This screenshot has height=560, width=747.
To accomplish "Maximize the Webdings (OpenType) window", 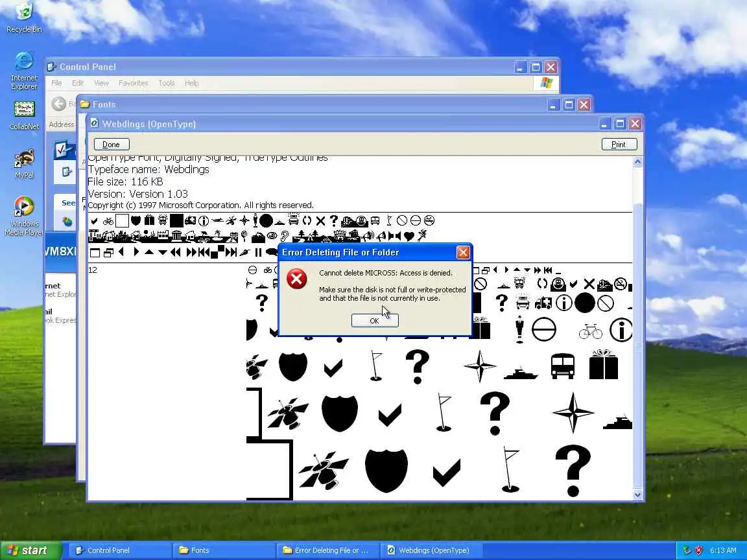I will 620,124.
